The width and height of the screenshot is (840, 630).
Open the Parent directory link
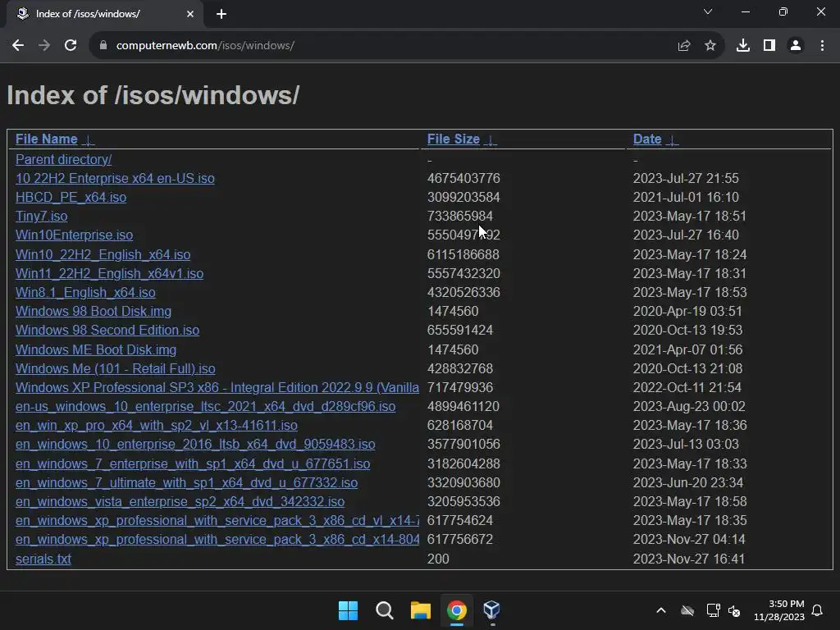[x=63, y=160]
